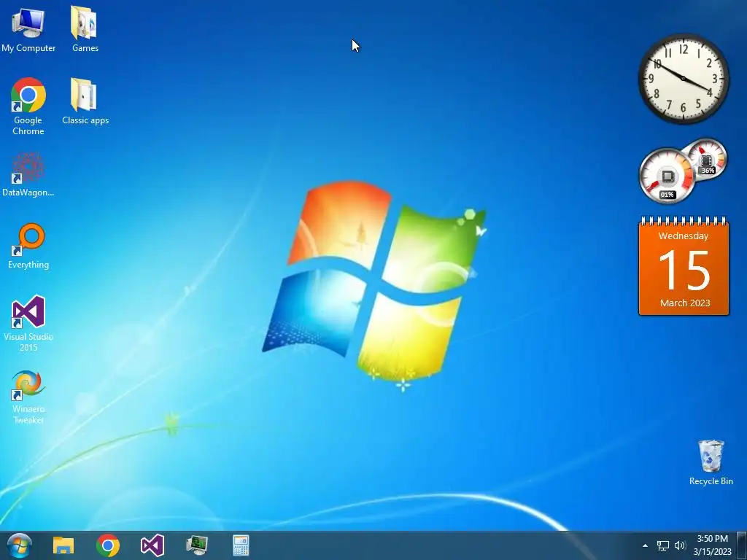747x560 pixels.
Task: Show hidden tray icons arrow
Action: pyautogui.click(x=645, y=545)
